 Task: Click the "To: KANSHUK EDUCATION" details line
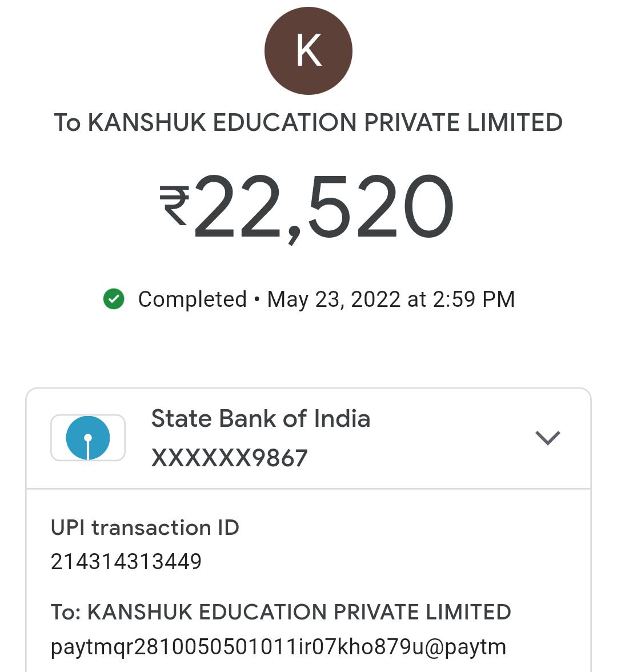click(281, 612)
